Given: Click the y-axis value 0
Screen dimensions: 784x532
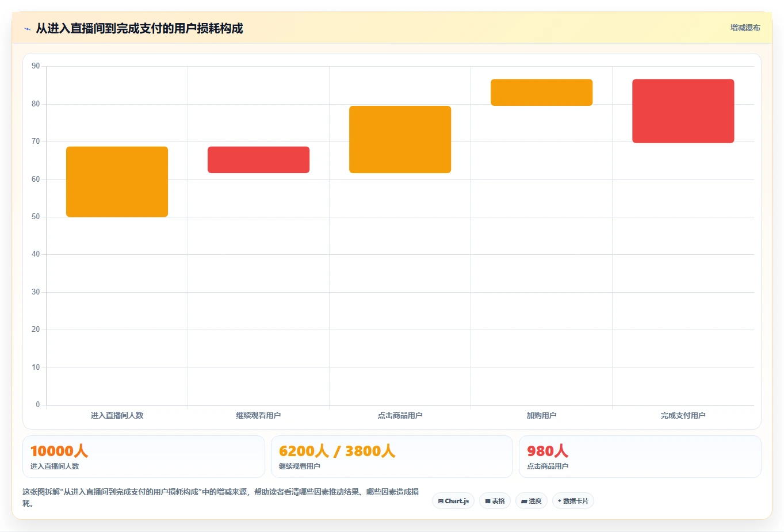Looking at the screenshot, I should [x=38, y=405].
